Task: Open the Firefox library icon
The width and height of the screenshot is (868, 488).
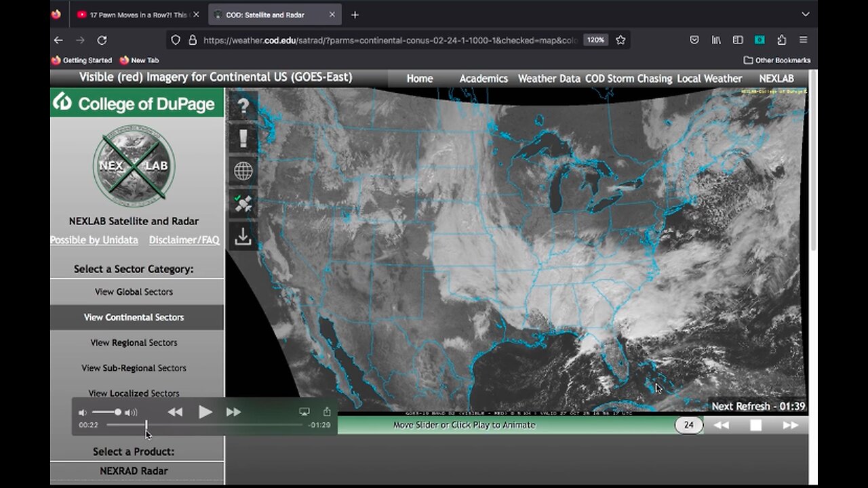Action: point(716,40)
